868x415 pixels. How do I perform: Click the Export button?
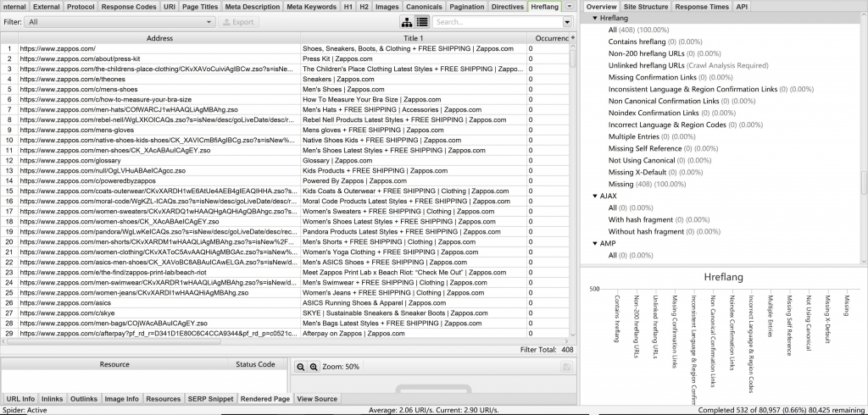coord(238,22)
